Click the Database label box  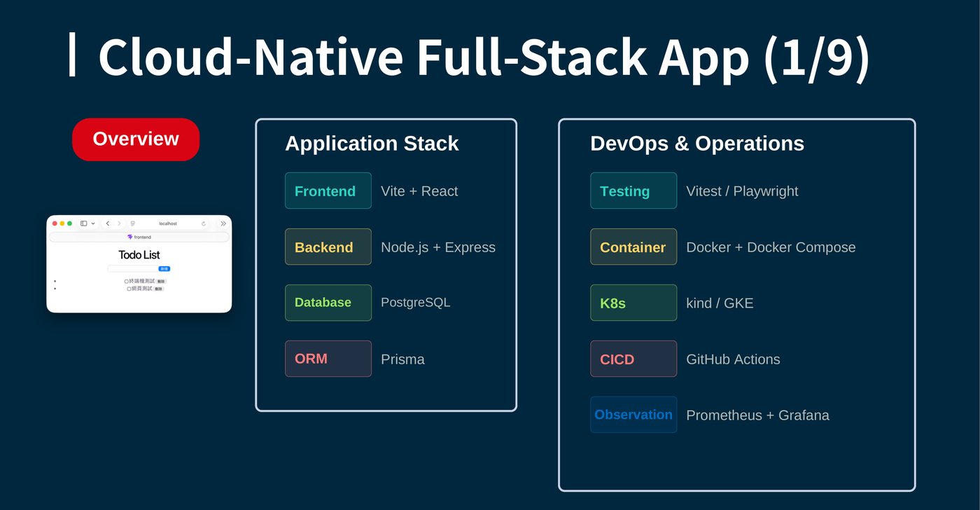328,303
